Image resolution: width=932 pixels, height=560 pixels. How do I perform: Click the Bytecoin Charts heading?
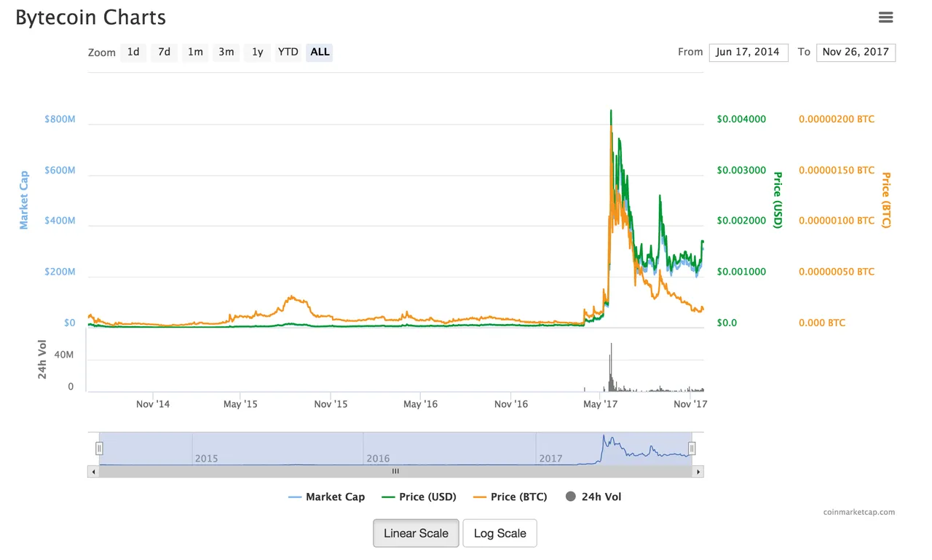[91, 17]
